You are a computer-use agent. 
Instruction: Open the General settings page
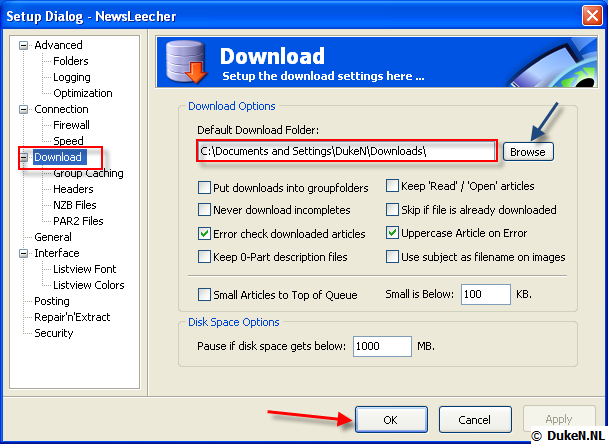point(53,237)
